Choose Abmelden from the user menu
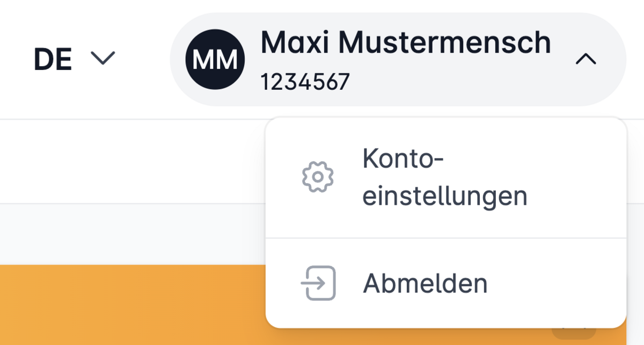Image resolution: width=644 pixels, height=345 pixels. 446,283
